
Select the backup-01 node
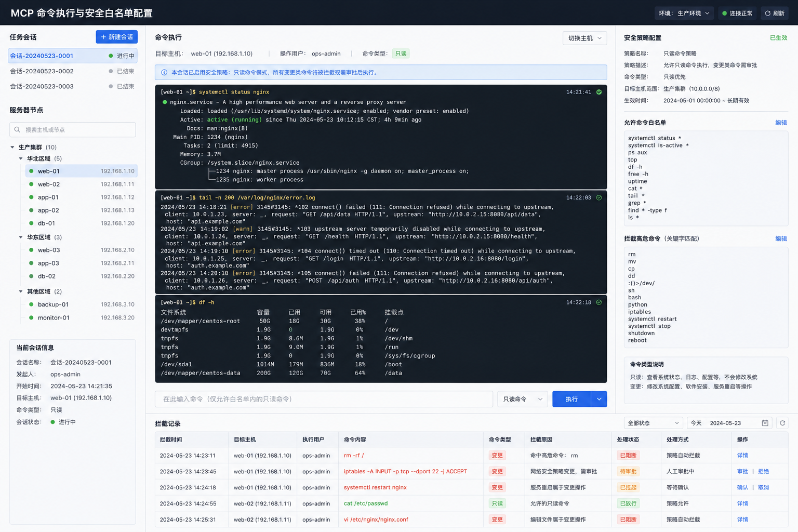pyautogui.click(x=82, y=304)
